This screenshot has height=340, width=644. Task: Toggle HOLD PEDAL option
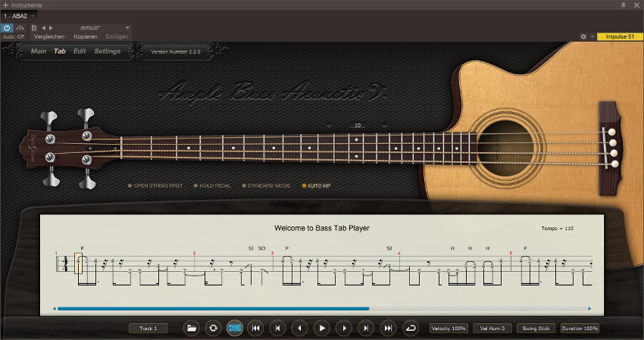(x=212, y=186)
